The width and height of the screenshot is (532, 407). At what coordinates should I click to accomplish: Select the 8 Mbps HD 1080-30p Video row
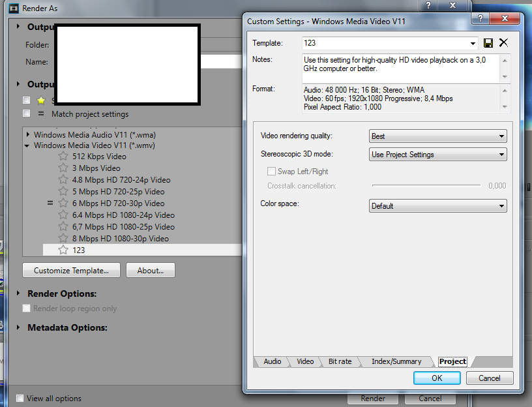(x=121, y=238)
